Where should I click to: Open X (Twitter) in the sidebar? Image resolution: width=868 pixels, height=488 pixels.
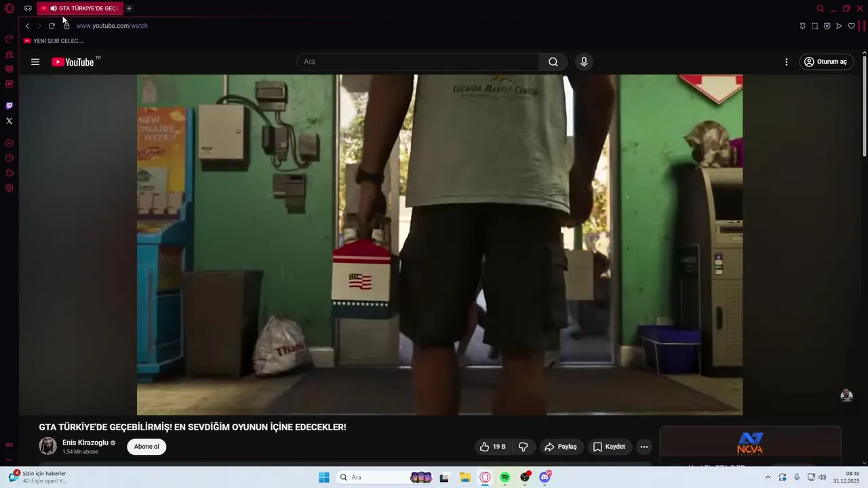[9, 121]
